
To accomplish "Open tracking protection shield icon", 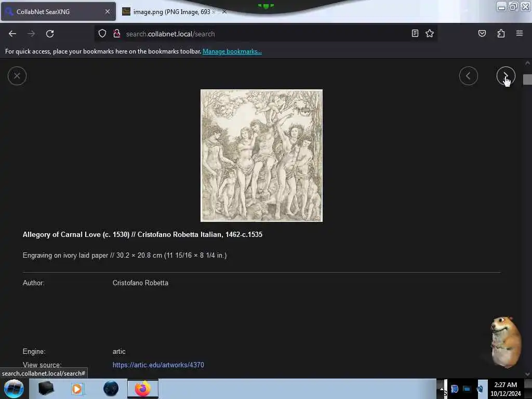I will 102,34.
